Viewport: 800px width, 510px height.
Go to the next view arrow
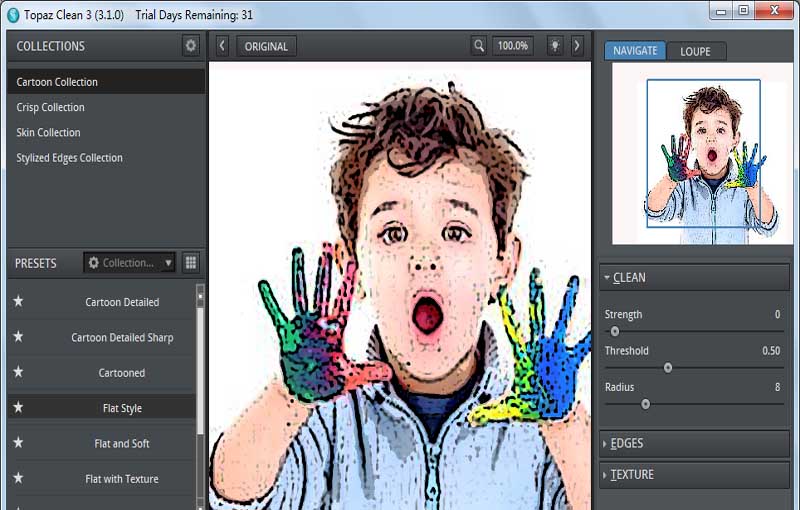pyautogui.click(x=577, y=46)
